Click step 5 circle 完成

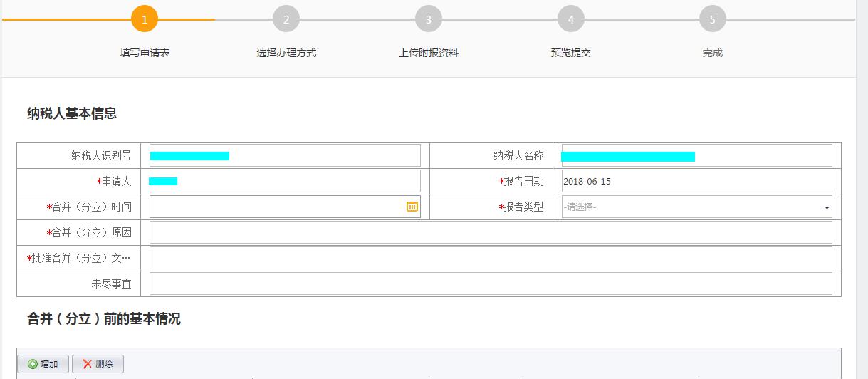point(713,19)
